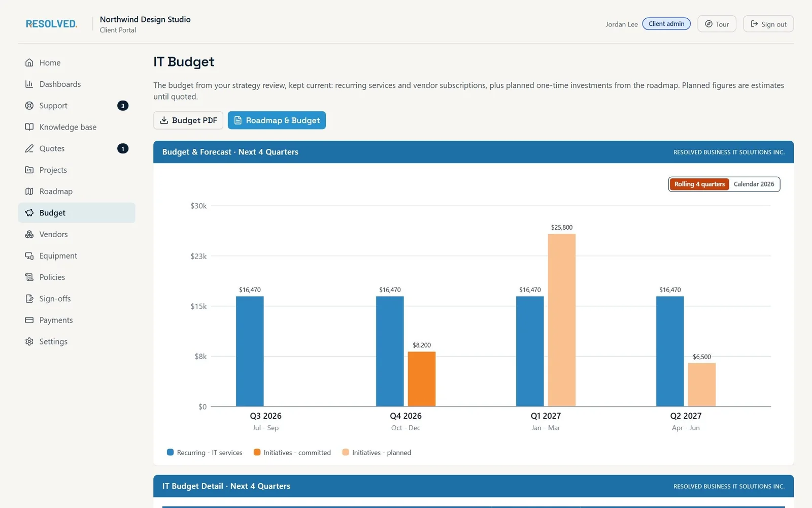Click the Support lifebuoy icon

point(29,106)
